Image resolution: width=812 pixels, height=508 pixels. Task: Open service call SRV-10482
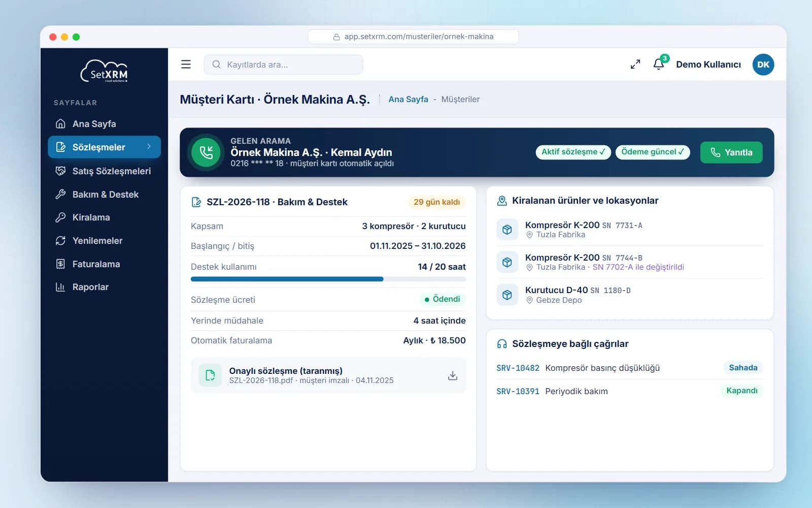pyautogui.click(x=518, y=368)
